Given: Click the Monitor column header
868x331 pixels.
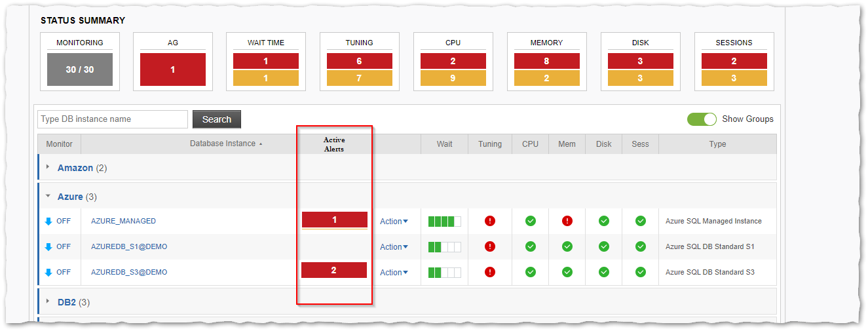Looking at the screenshot, I should tap(59, 144).
